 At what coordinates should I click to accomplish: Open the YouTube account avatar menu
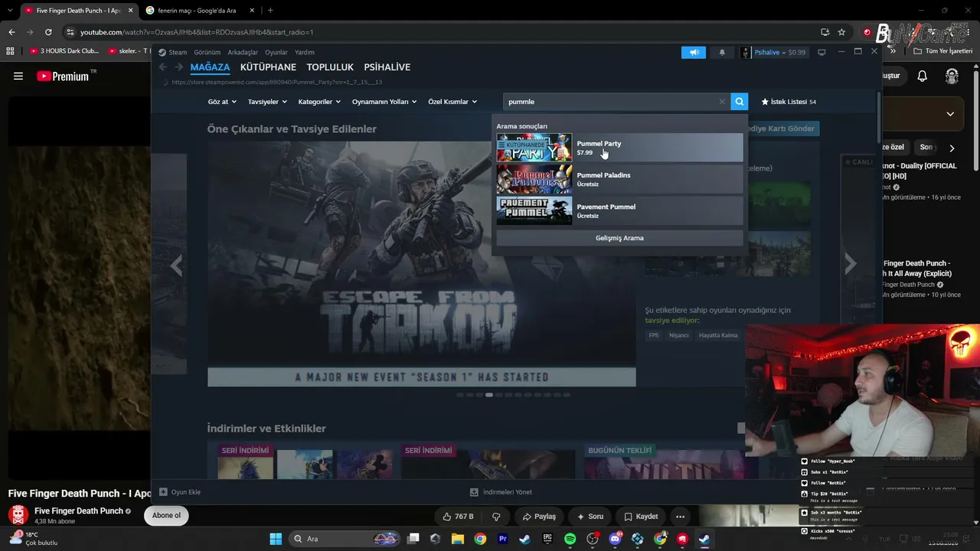952,76
